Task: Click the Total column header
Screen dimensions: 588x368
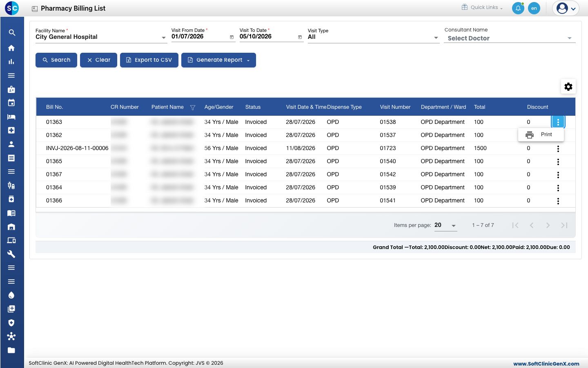Action: (479, 107)
